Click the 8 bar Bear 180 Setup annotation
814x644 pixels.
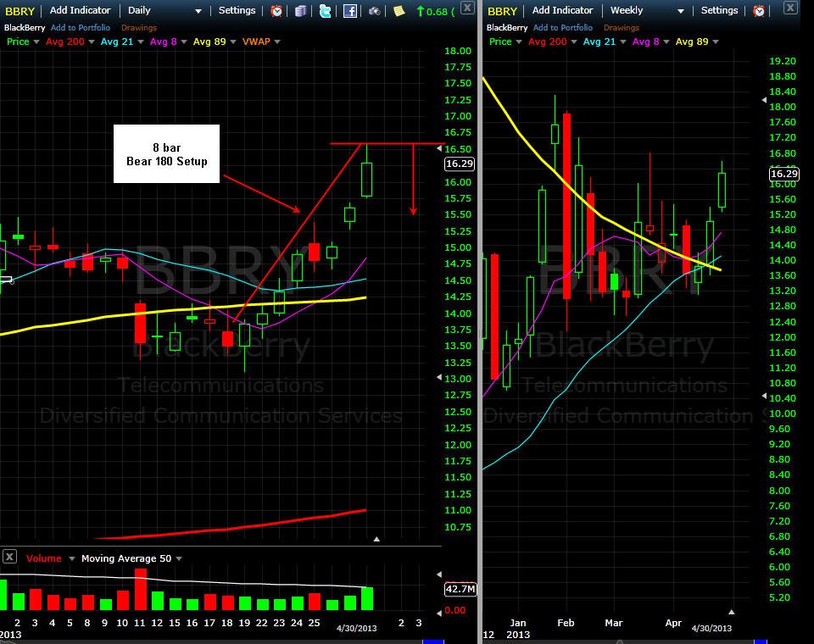(x=167, y=153)
